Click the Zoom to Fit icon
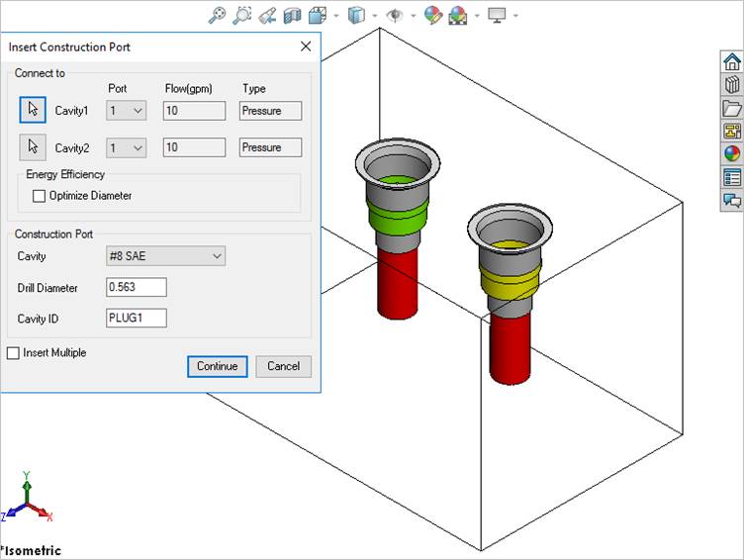This screenshot has height=560, width=744. pyautogui.click(x=218, y=15)
